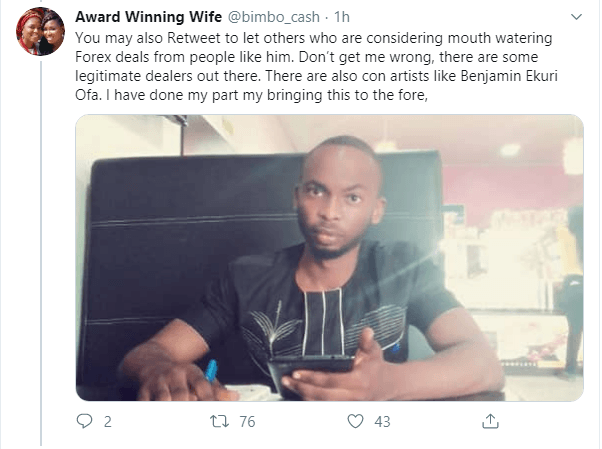
Task: Open the share upload arrow icon
Action: click(490, 421)
